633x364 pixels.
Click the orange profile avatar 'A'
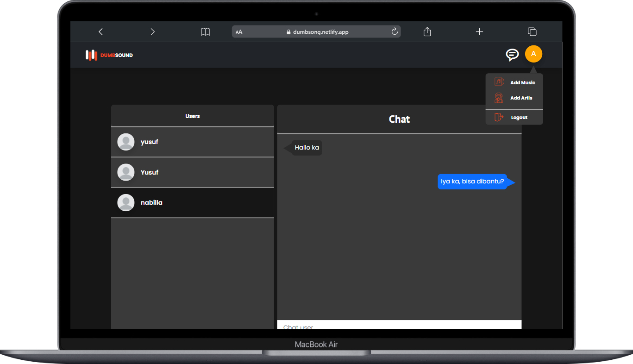coord(533,54)
